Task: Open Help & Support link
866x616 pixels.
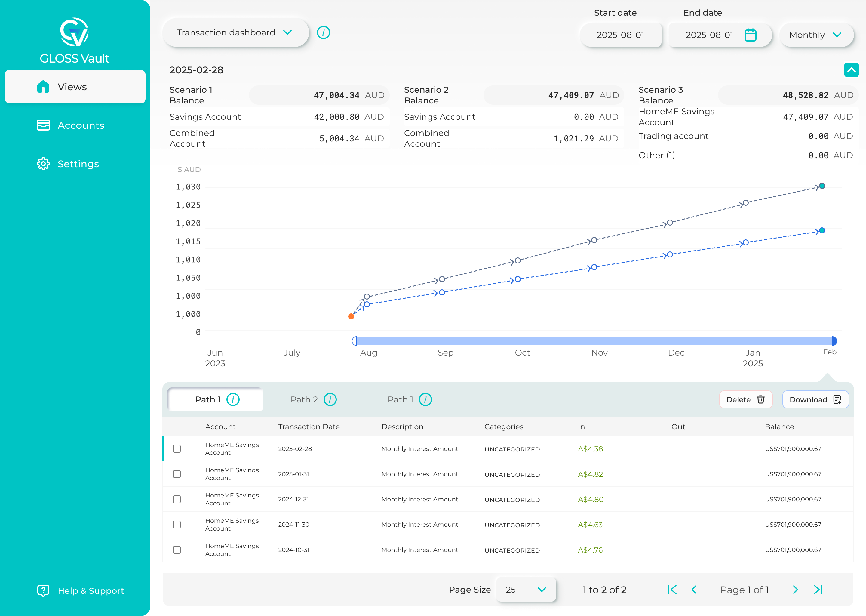Action: point(80,591)
